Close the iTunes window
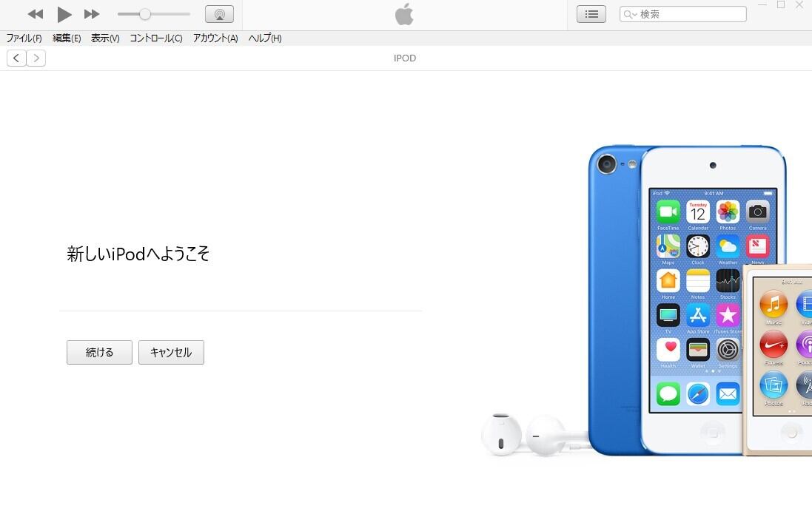The height and width of the screenshot is (531, 812). [x=799, y=5]
